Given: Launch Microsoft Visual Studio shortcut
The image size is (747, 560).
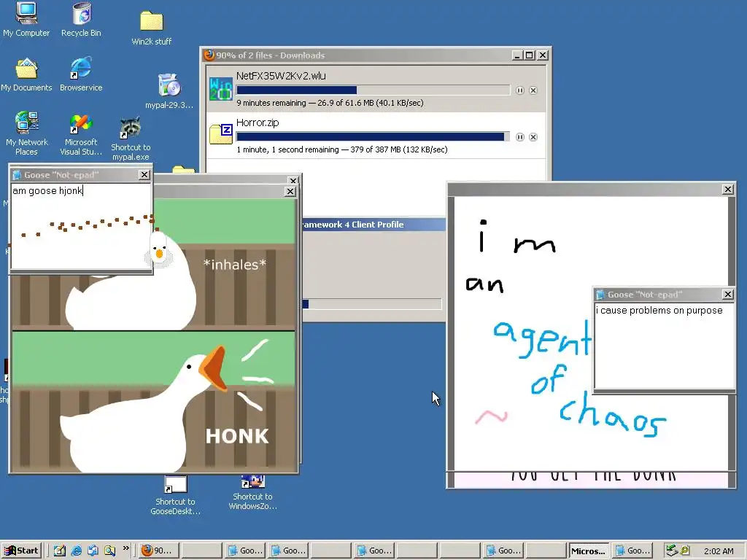Looking at the screenshot, I should point(81,134).
